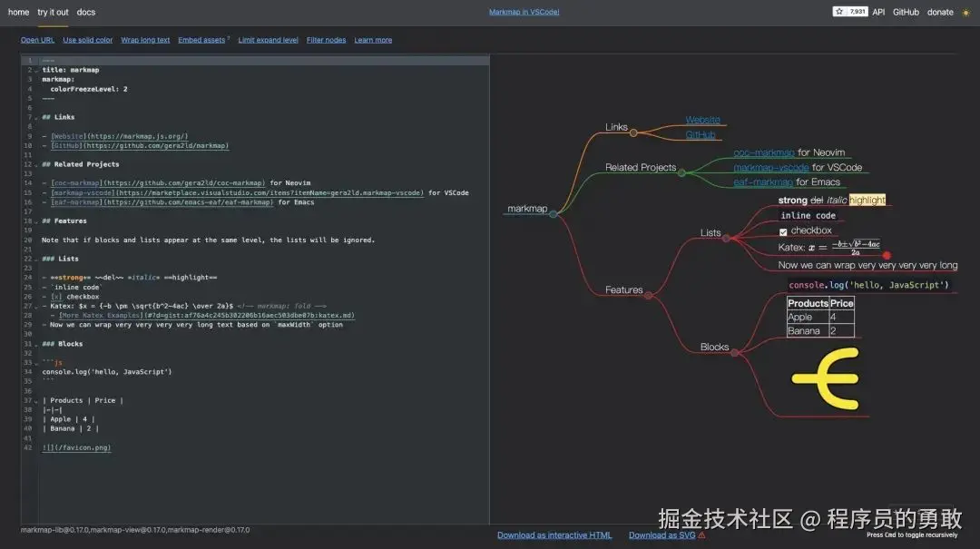980x549 pixels.
Task: Click "Embed assets" in the toolbar
Action: tap(201, 39)
